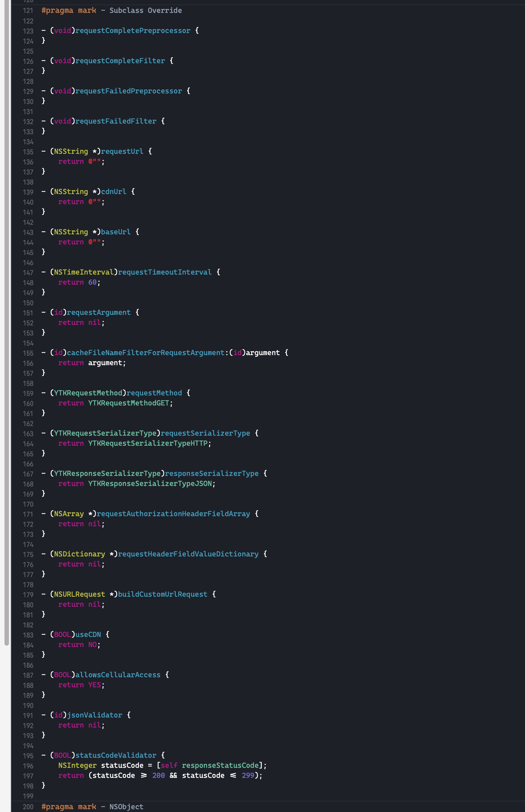The height and width of the screenshot is (812, 525).
Task: Click the buildCustomUrlRequest method name
Action: pos(163,594)
